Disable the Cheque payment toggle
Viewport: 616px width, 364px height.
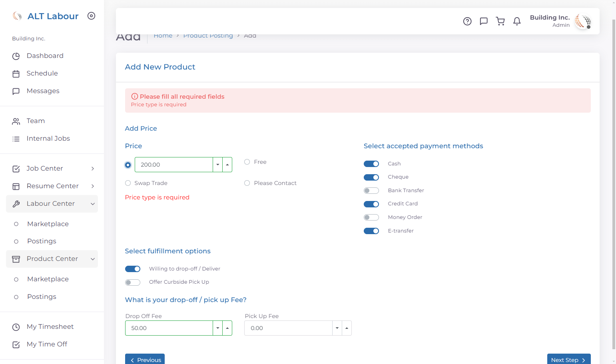[x=371, y=177]
